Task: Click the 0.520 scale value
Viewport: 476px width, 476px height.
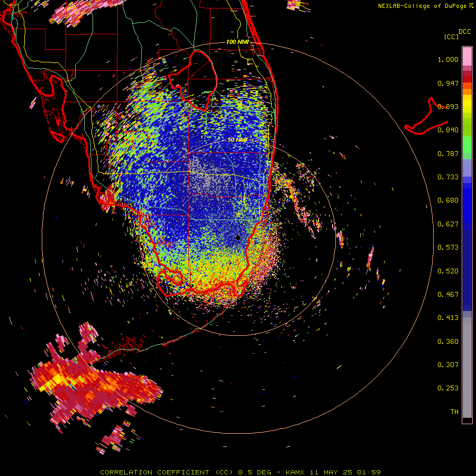Action: (x=448, y=271)
